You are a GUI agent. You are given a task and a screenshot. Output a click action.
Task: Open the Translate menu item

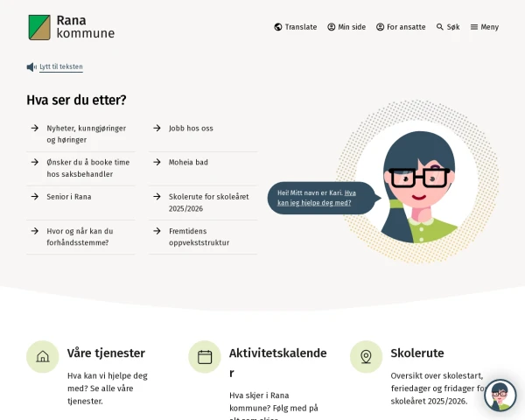(x=296, y=27)
